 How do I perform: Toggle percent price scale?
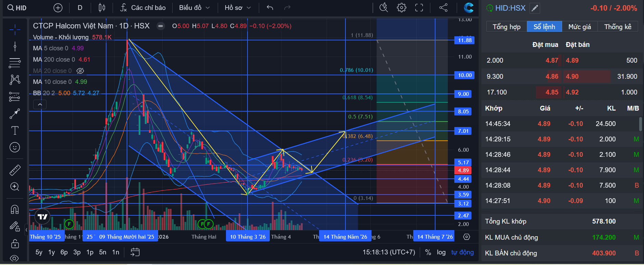tap(428, 252)
